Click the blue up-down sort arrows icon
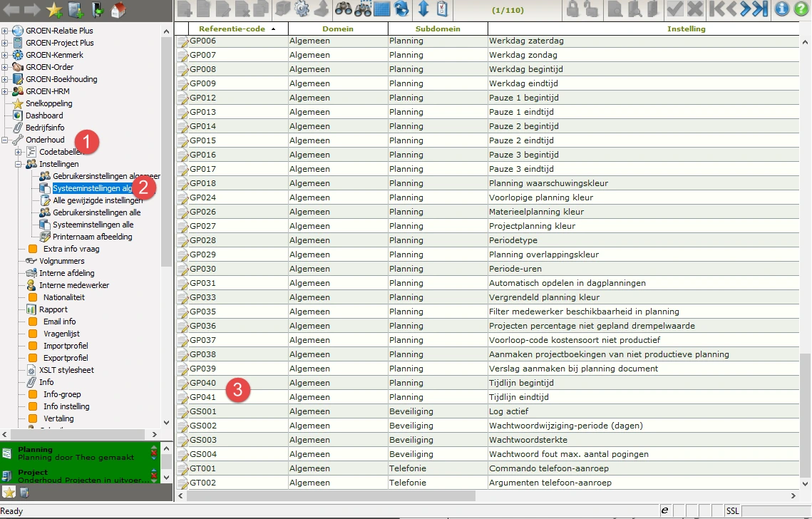This screenshot has width=812, height=519. (423, 9)
